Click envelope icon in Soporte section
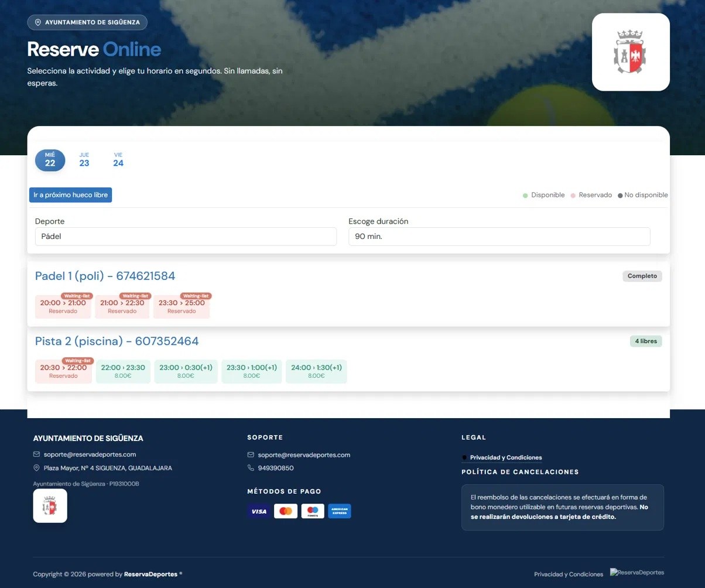Viewport: 705px width, 588px height. pos(251,455)
